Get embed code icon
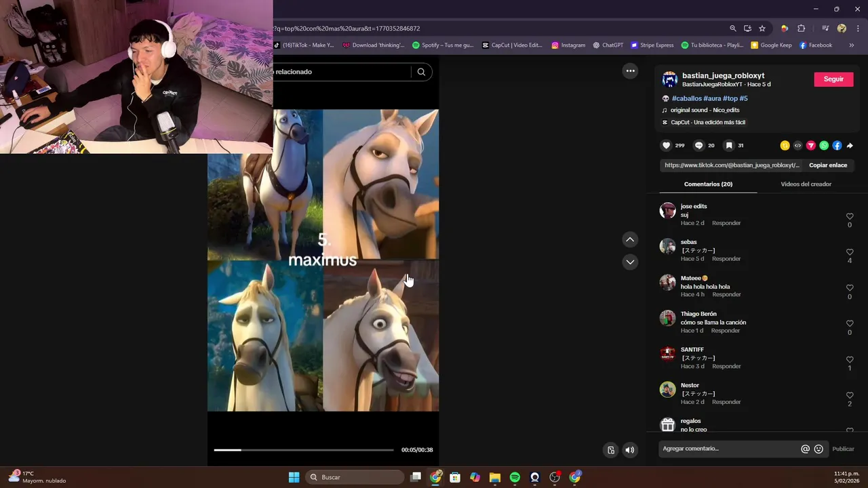Image resolution: width=868 pixels, height=488 pixels. (797, 146)
